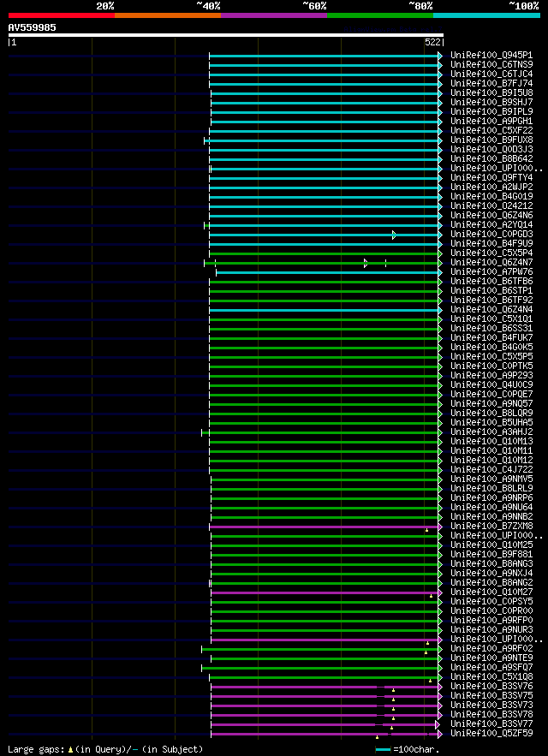Click the yellow gap symbol in the Large gaps legend
This screenshot has height=756, width=548.
pyautogui.click(x=70, y=750)
